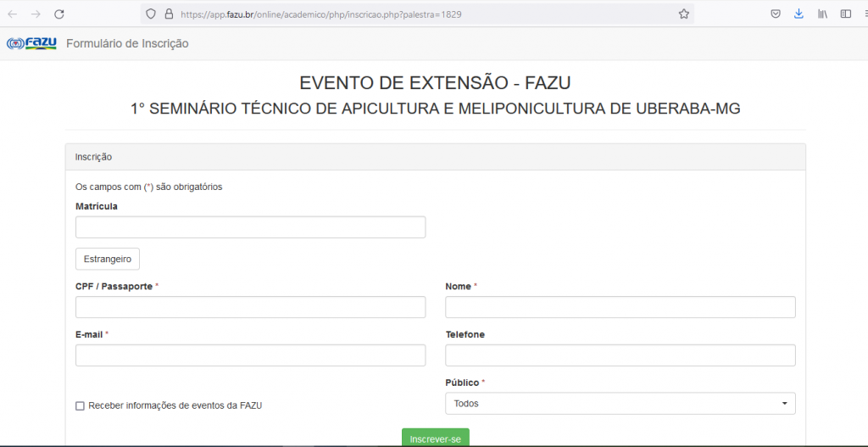
Task: Toggle the browser sidebar icon
Action: 845,14
